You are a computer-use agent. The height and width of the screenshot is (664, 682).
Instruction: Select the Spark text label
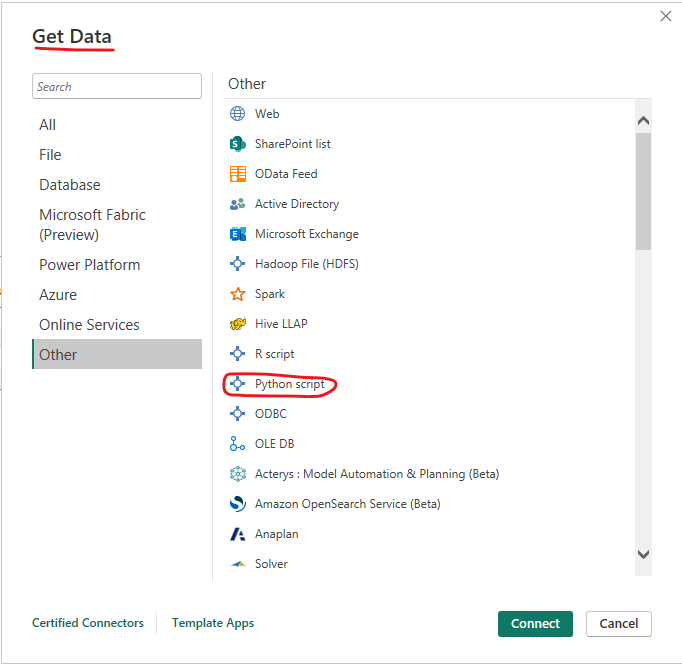point(270,294)
